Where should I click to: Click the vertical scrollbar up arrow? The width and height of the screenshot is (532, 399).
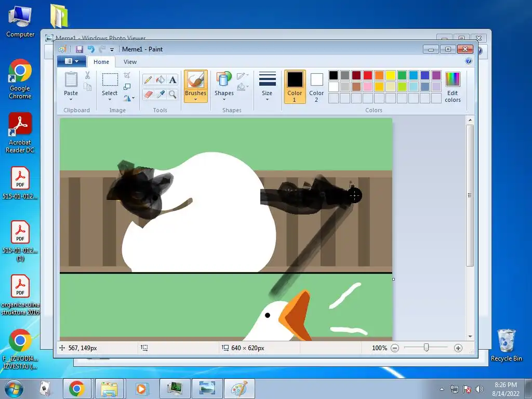(470, 120)
